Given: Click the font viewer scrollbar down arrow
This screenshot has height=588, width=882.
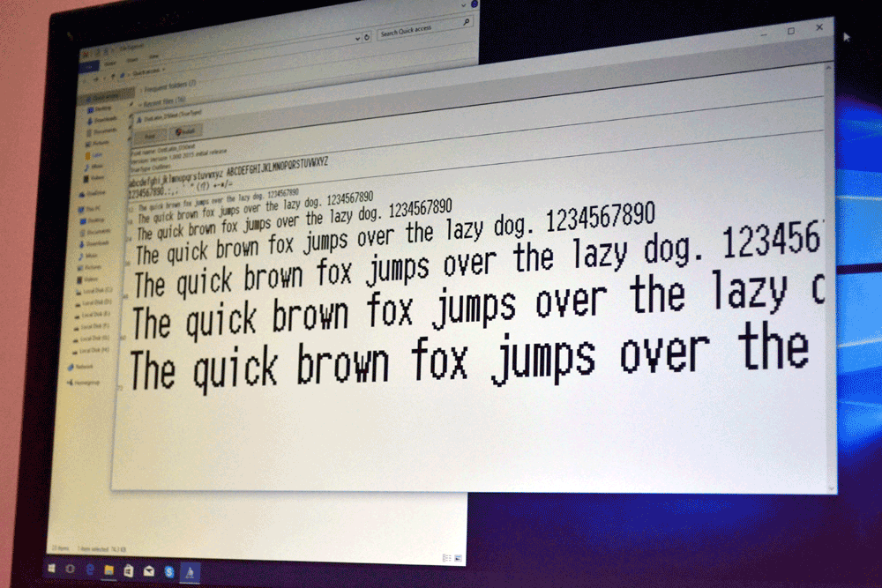Looking at the screenshot, I should tap(833, 488).
